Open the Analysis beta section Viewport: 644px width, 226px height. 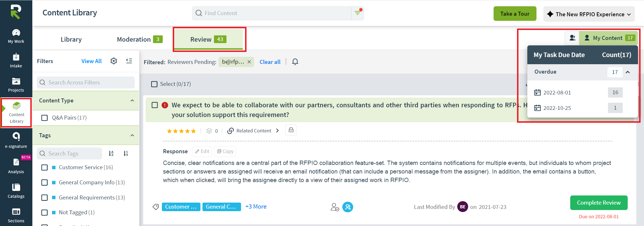pos(16,166)
